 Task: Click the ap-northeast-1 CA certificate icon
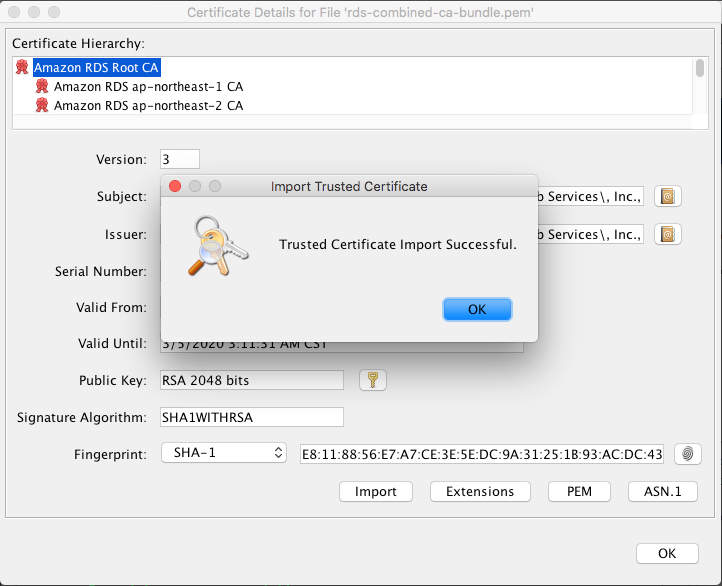pyautogui.click(x=42, y=86)
